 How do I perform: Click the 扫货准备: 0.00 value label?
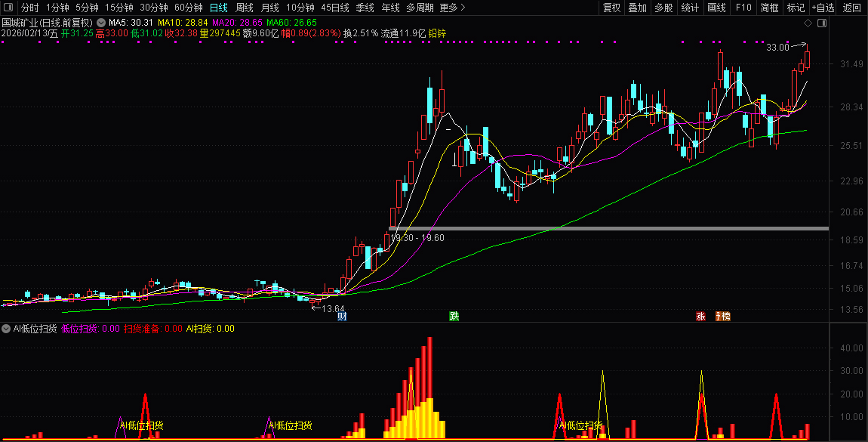click(x=153, y=329)
